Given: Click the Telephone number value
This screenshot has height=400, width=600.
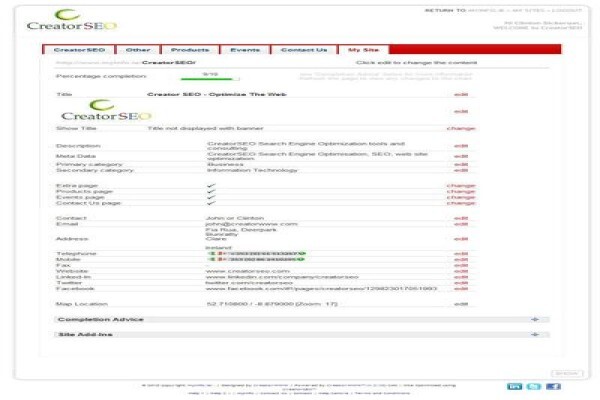Looking at the screenshot, I should click(x=256, y=253).
